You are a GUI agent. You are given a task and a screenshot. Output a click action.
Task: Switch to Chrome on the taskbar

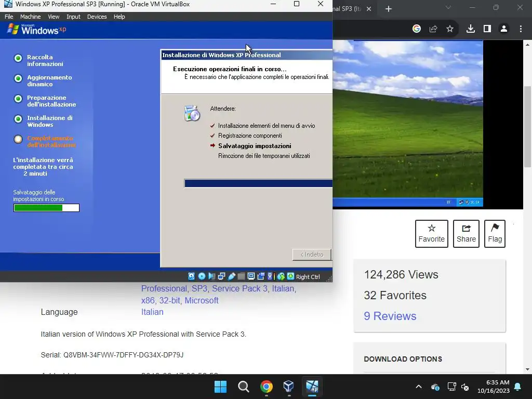tap(267, 387)
